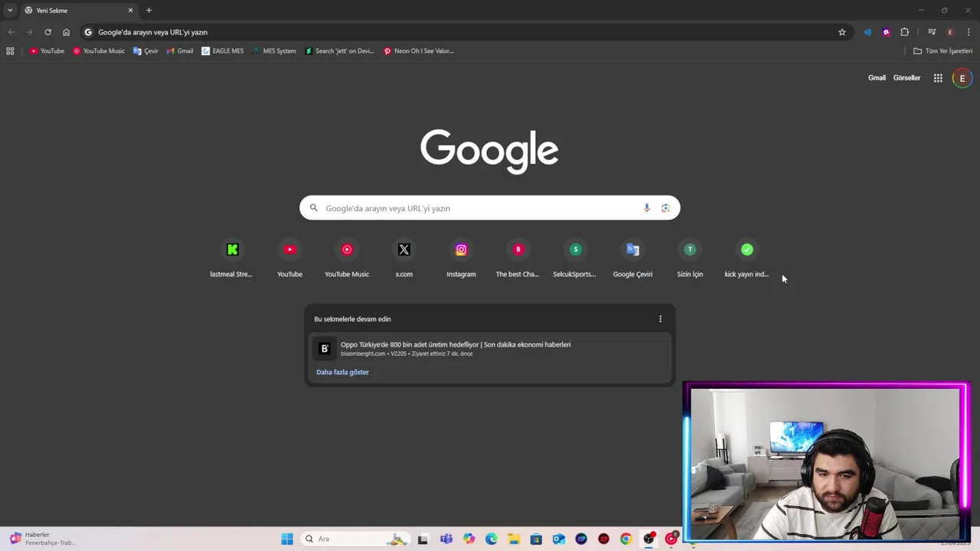Open OBS Studio from the taskbar
The height and width of the screenshot is (551, 980).
(648, 539)
